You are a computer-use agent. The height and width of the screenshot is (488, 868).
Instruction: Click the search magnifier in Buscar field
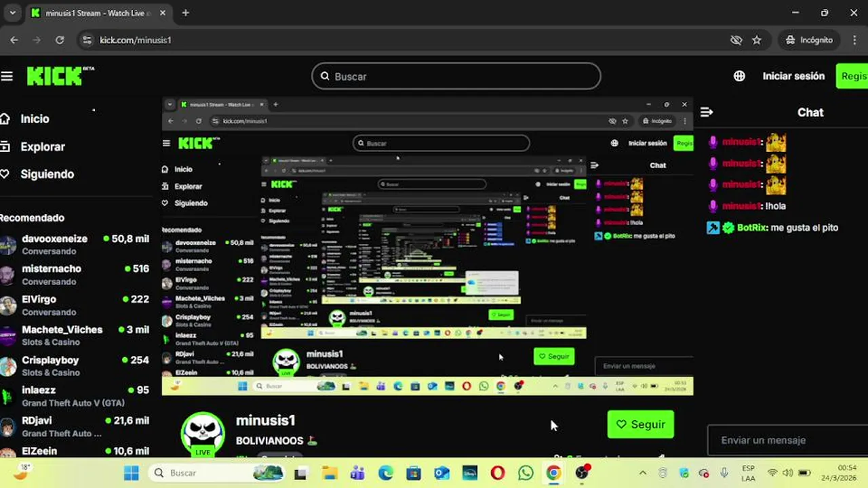pos(325,77)
